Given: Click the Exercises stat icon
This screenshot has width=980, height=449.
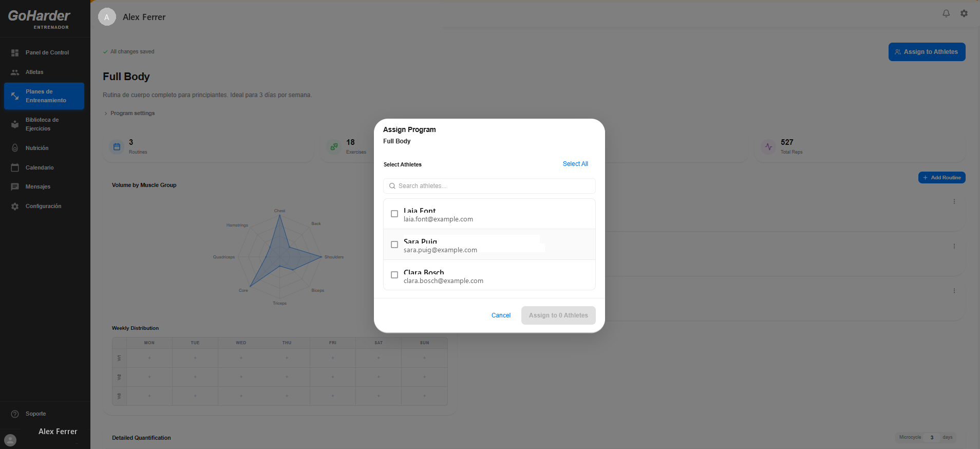Looking at the screenshot, I should click(x=334, y=147).
